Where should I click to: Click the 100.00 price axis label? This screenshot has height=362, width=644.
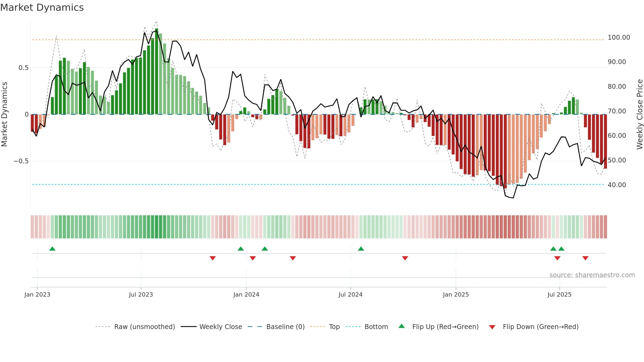tap(619, 37)
